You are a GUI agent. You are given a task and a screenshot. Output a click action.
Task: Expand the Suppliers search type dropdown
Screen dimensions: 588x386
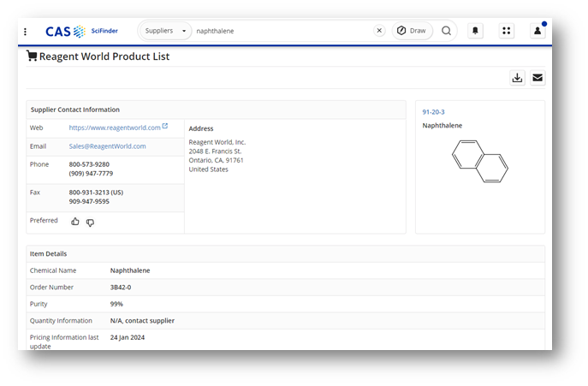pyautogui.click(x=165, y=31)
